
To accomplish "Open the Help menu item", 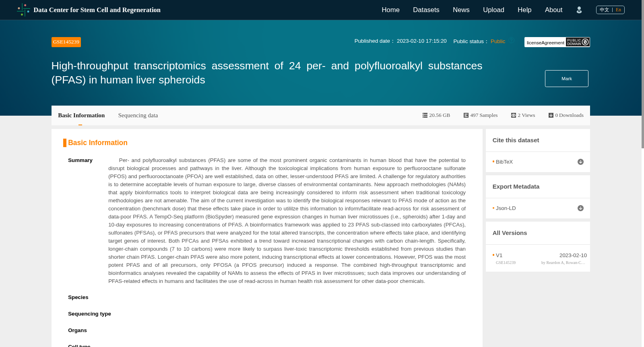I will click(x=524, y=10).
